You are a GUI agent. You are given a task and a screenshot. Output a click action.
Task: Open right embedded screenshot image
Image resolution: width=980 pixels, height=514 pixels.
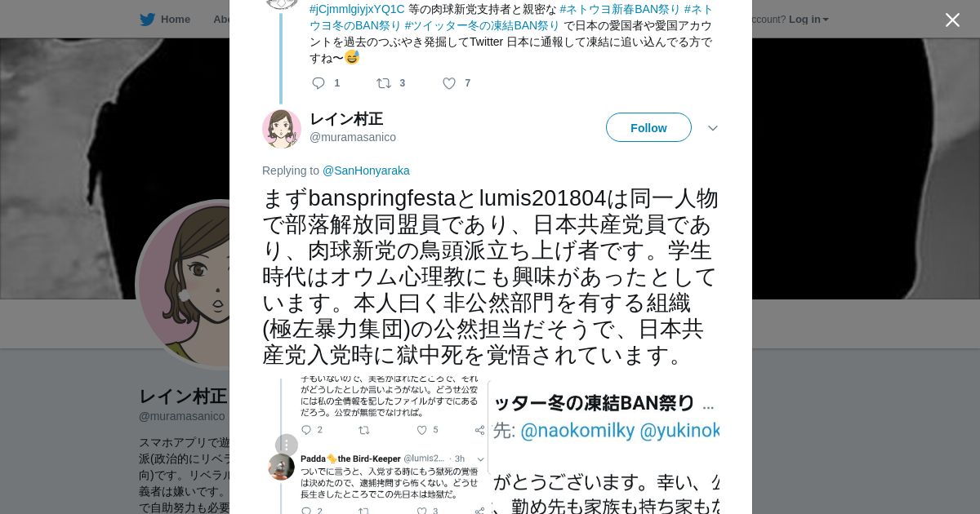point(604,445)
